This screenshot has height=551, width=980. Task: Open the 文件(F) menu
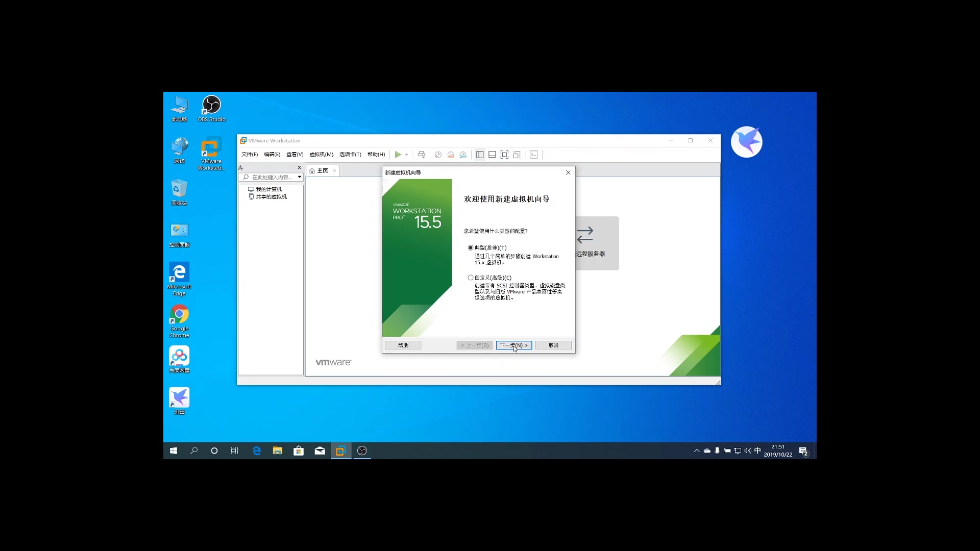click(250, 155)
